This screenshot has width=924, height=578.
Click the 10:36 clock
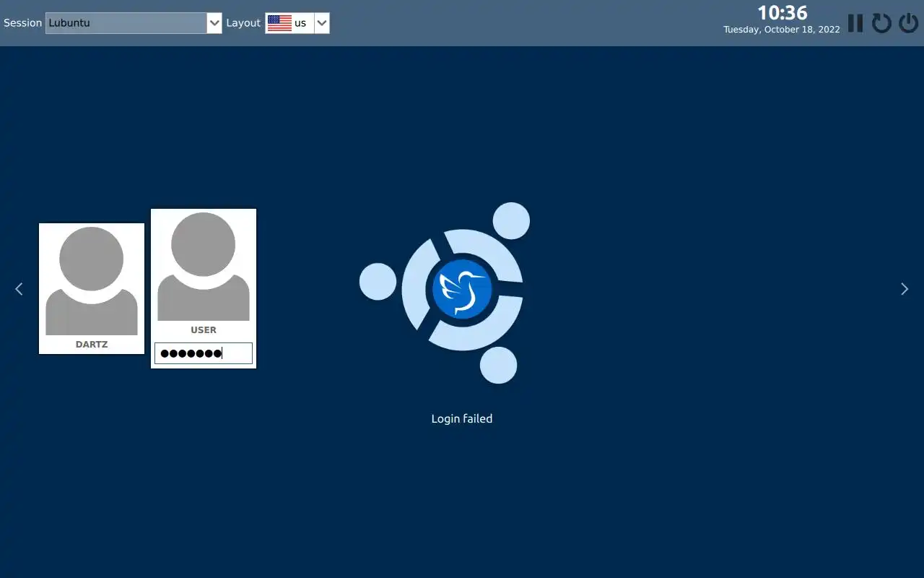tap(782, 13)
